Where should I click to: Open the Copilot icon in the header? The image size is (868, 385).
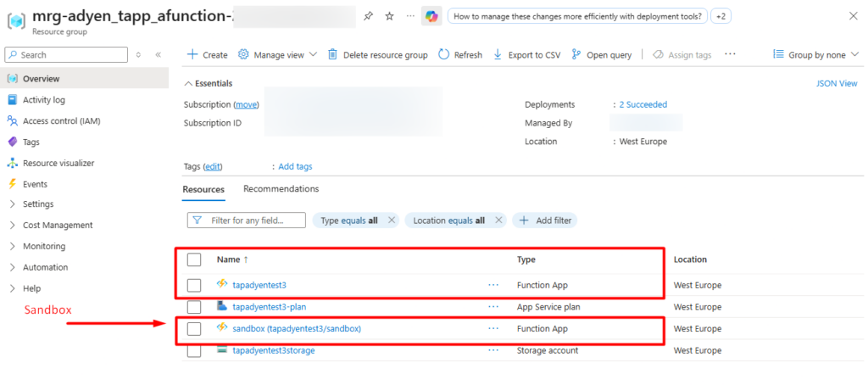tap(431, 16)
